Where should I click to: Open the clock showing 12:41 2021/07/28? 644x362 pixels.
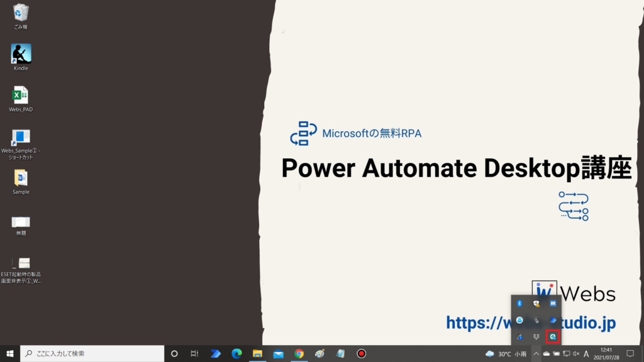(606, 354)
